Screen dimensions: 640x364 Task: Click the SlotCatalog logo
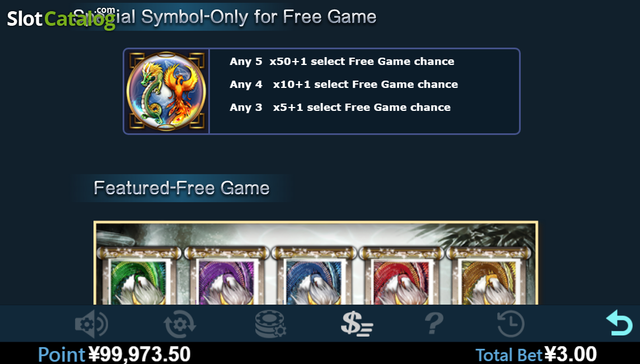tap(61, 18)
